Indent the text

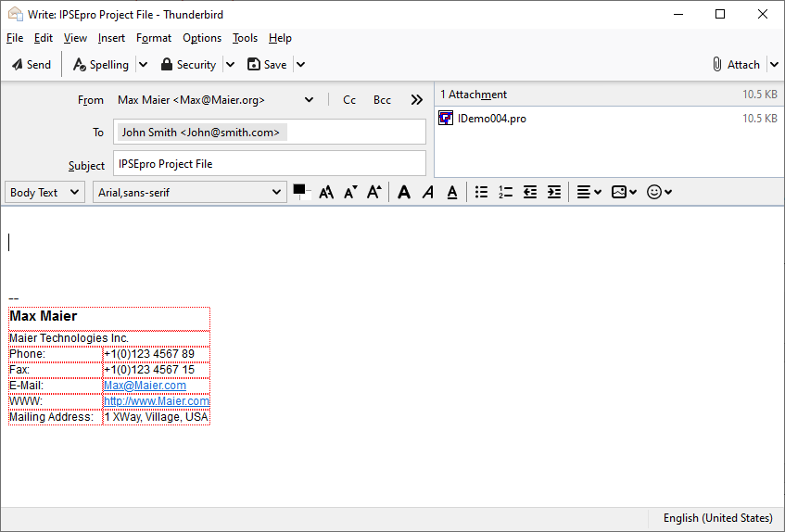pyautogui.click(x=554, y=192)
